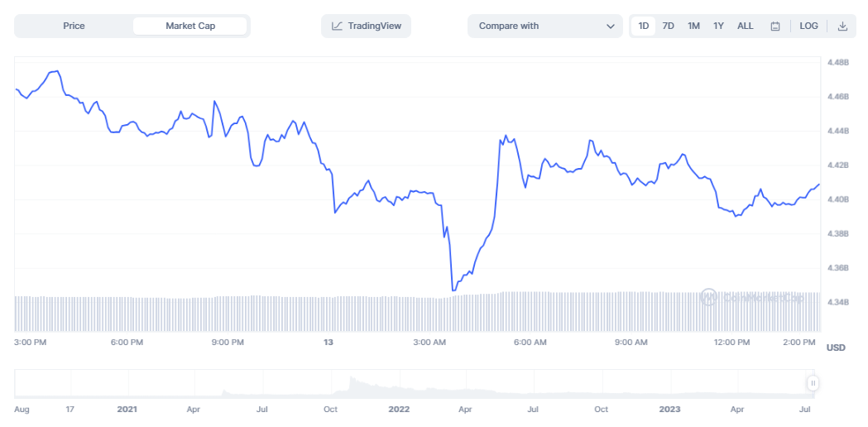The width and height of the screenshot is (868, 427).
Task: Open the Compare with dropdown
Action: [544, 26]
